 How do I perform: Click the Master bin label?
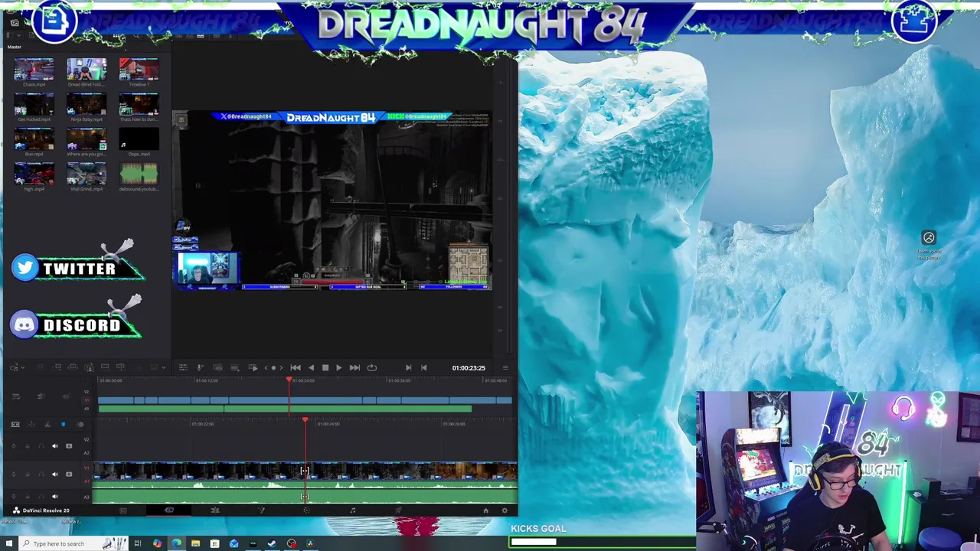coord(15,47)
